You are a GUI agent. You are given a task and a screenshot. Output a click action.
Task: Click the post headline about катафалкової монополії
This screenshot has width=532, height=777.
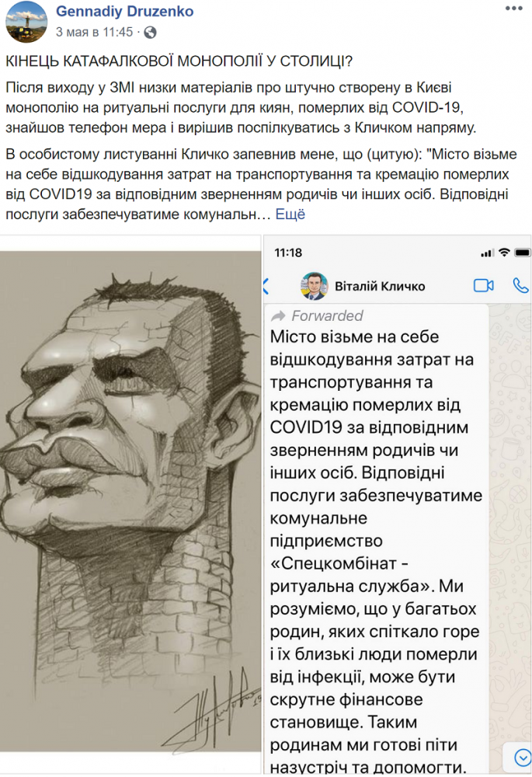[x=179, y=61]
